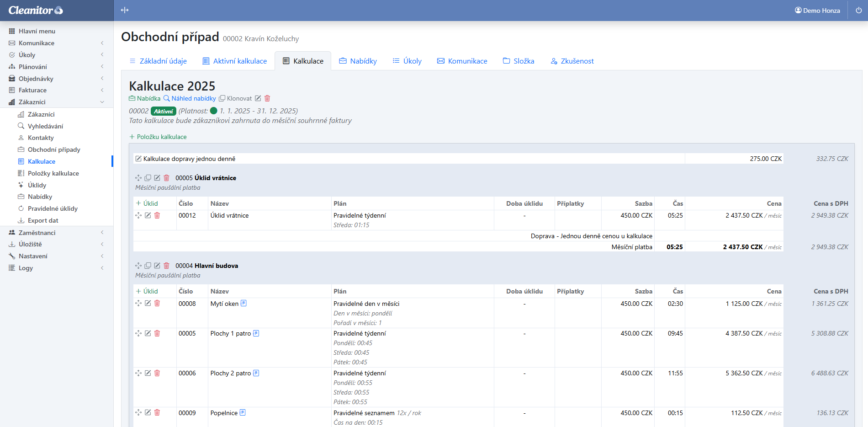Edit Kalkulace 2025 using the pencil icon
Viewport: 868px width, 427px height.
[258, 98]
